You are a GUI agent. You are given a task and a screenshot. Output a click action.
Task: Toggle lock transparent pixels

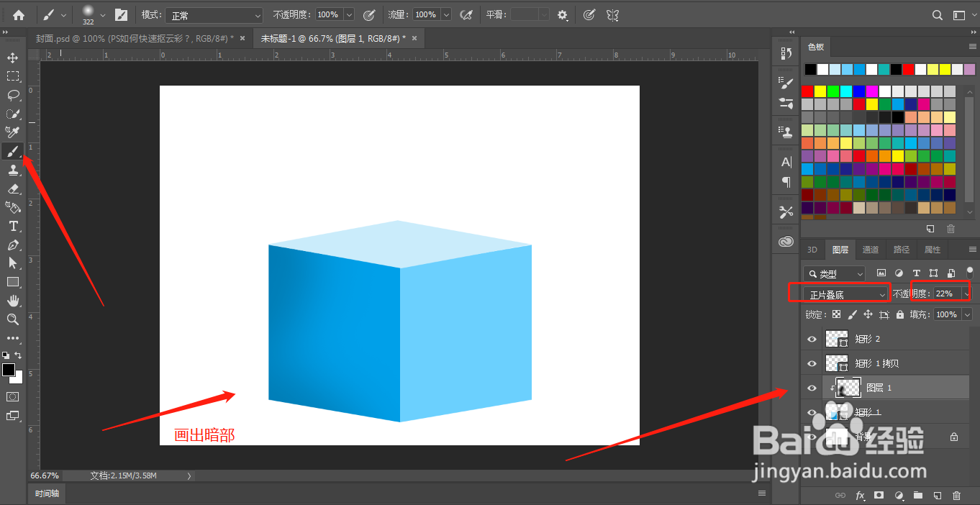click(x=836, y=314)
